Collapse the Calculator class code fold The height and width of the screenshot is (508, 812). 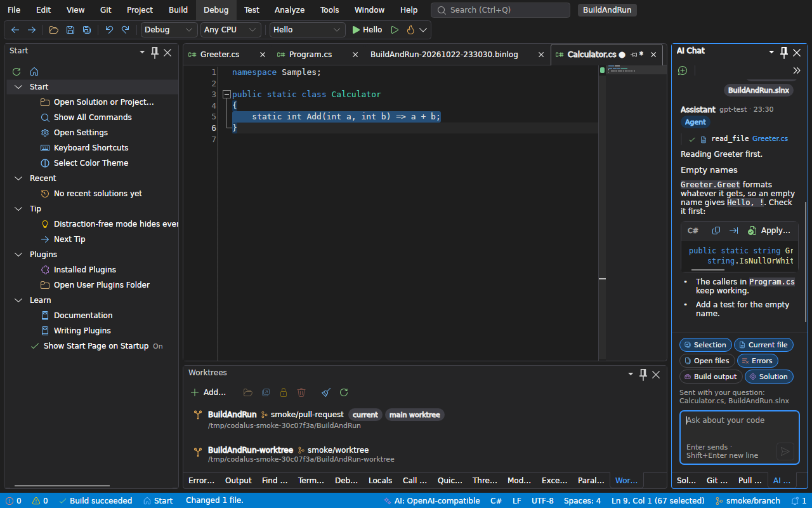coord(226,95)
